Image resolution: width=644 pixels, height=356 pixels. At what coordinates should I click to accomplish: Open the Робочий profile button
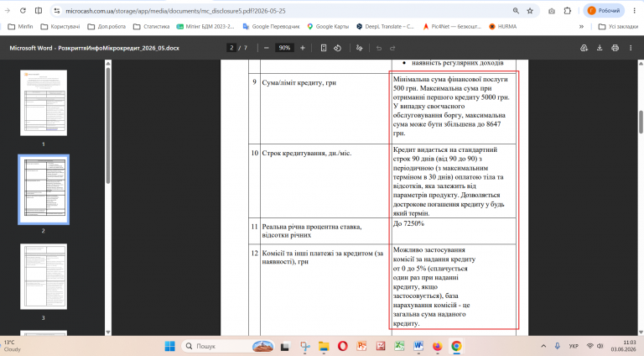tap(604, 11)
